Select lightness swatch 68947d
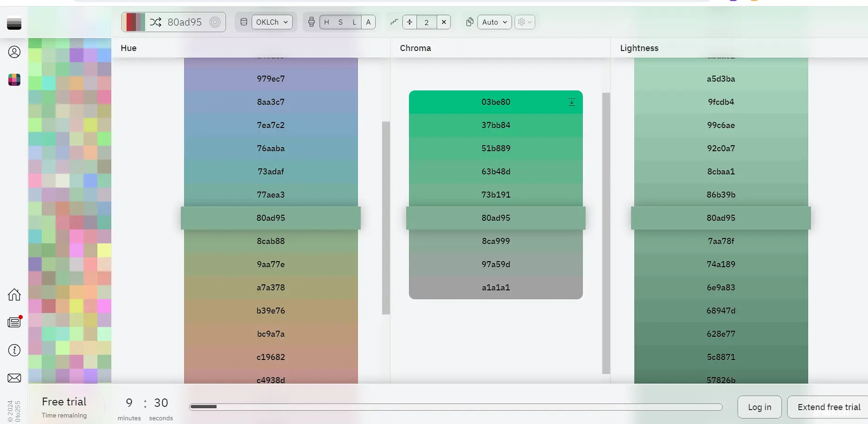Screen dimensions: 868x424 [721, 311]
